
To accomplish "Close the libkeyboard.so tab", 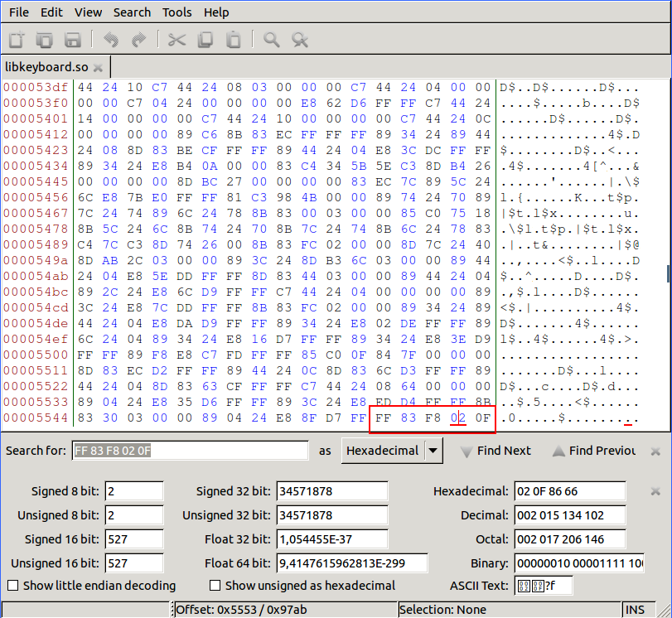I will (98, 67).
